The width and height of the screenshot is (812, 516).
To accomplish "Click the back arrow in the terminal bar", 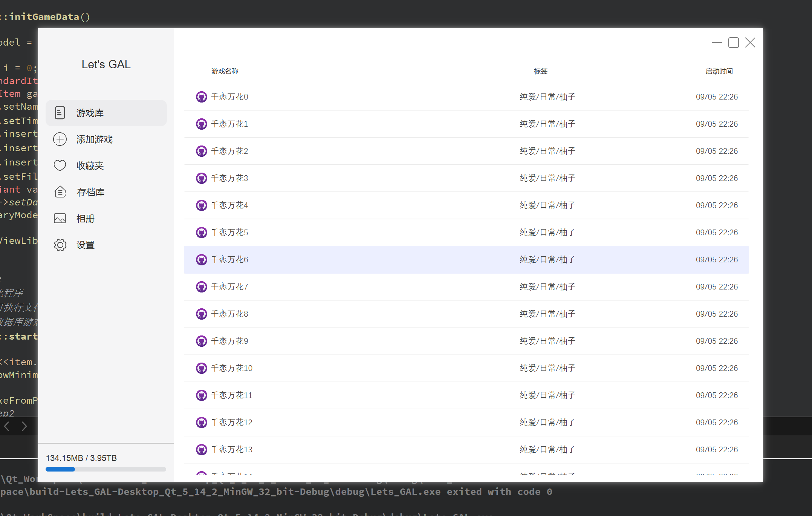I will [x=6, y=426].
